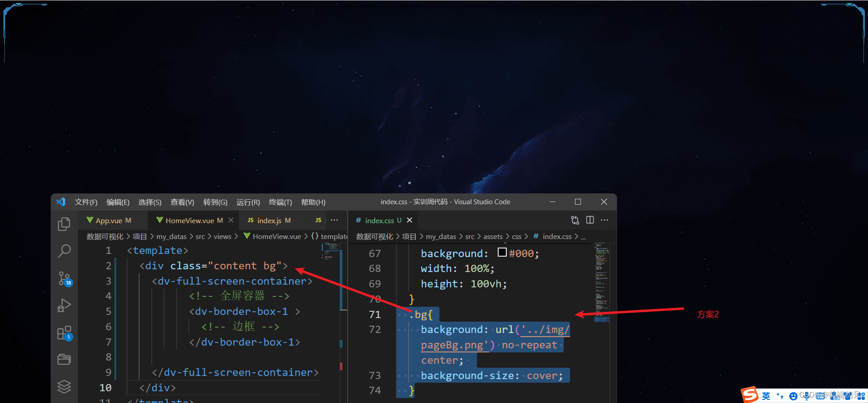Close the index.css tab
This screenshot has width=868, height=403.
[410, 220]
